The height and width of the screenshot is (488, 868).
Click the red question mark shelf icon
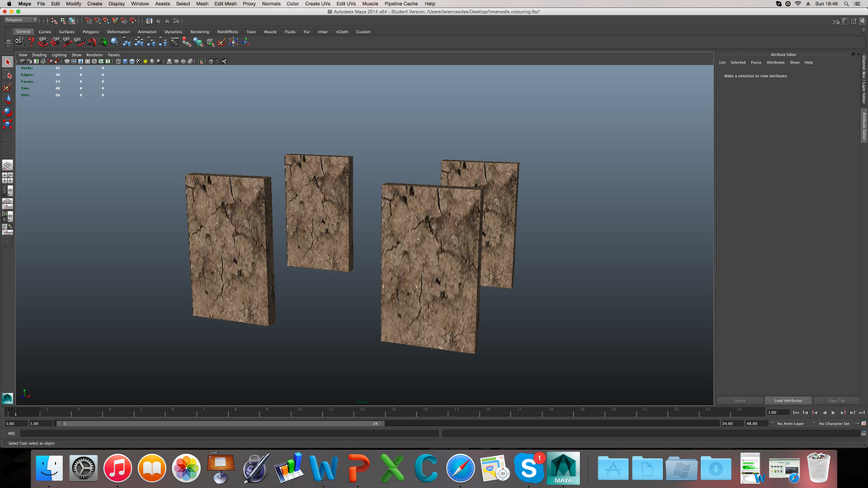[x=31, y=42]
